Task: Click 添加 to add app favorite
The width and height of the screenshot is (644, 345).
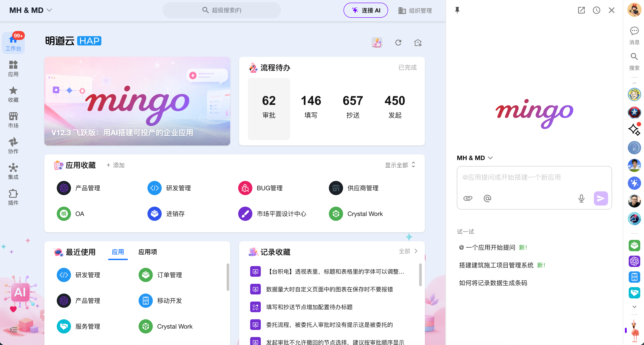Action: [116, 165]
